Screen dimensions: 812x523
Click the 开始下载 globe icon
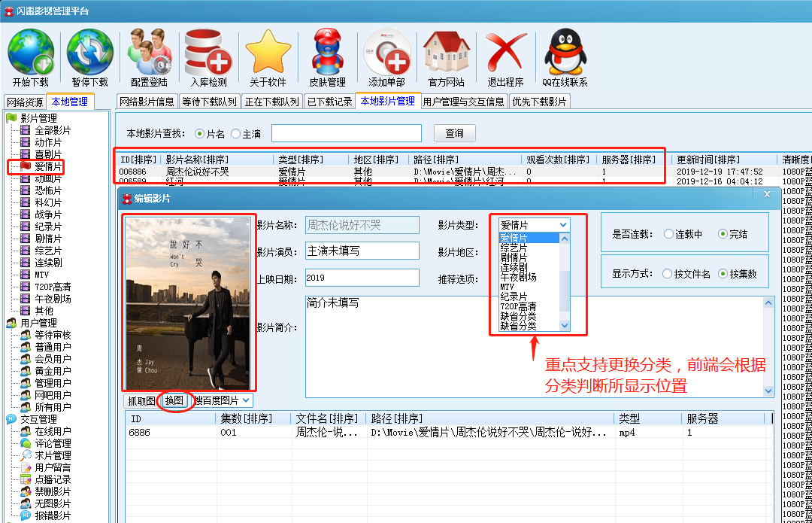coord(31,52)
